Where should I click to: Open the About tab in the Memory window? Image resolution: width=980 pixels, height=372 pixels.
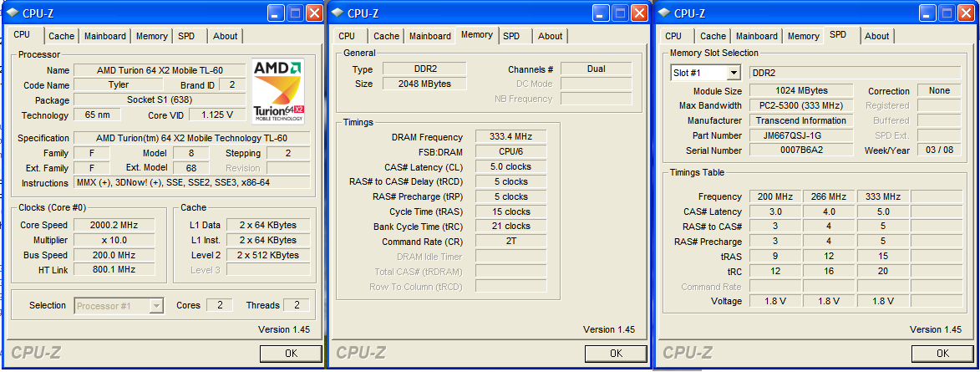[x=550, y=36]
